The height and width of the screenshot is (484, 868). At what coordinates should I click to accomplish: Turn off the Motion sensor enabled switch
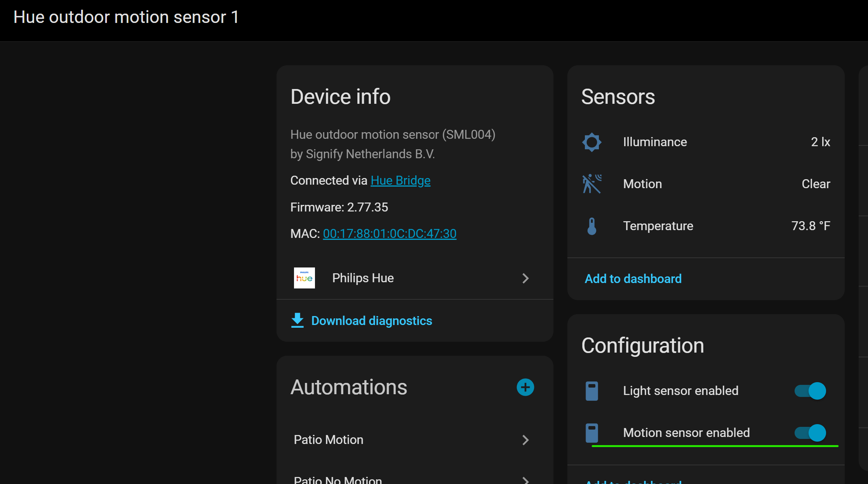point(810,433)
